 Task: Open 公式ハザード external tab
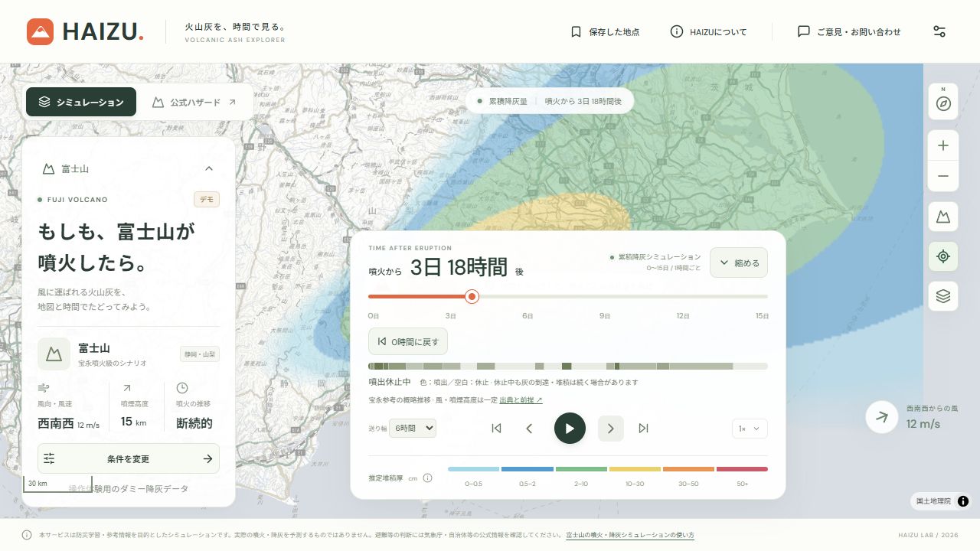(x=194, y=102)
